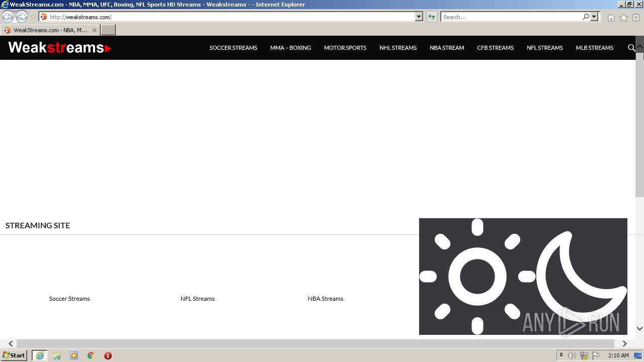Click the Soccer Streams link below heading

pos(69,299)
